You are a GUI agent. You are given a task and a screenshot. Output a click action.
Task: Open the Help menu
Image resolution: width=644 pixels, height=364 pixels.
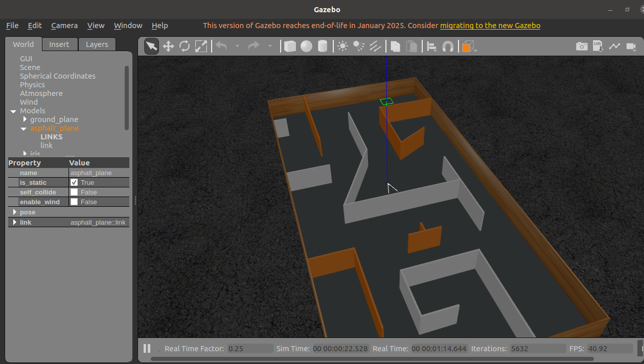click(x=159, y=26)
